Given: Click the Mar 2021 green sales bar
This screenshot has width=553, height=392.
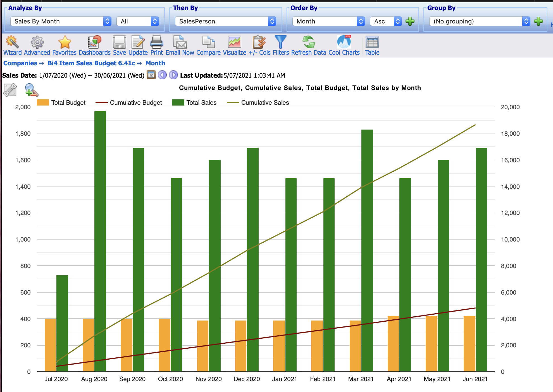Looking at the screenshot, I should point(367,250).
